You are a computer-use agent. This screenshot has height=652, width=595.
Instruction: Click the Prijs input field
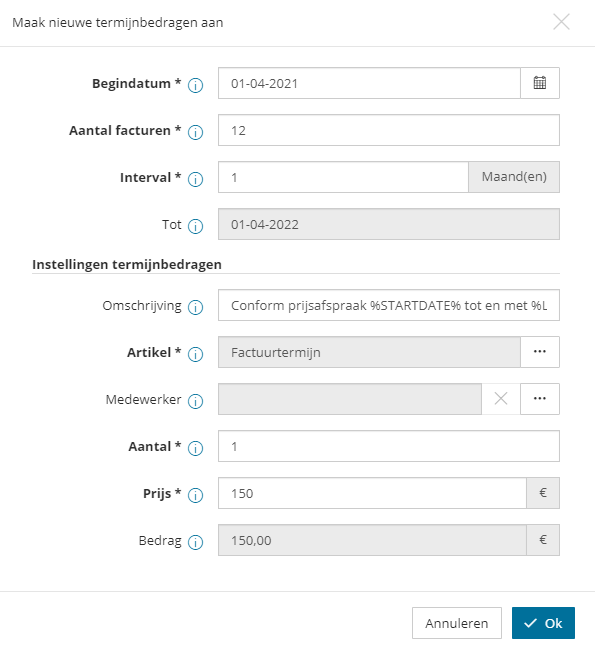point(372,493)
